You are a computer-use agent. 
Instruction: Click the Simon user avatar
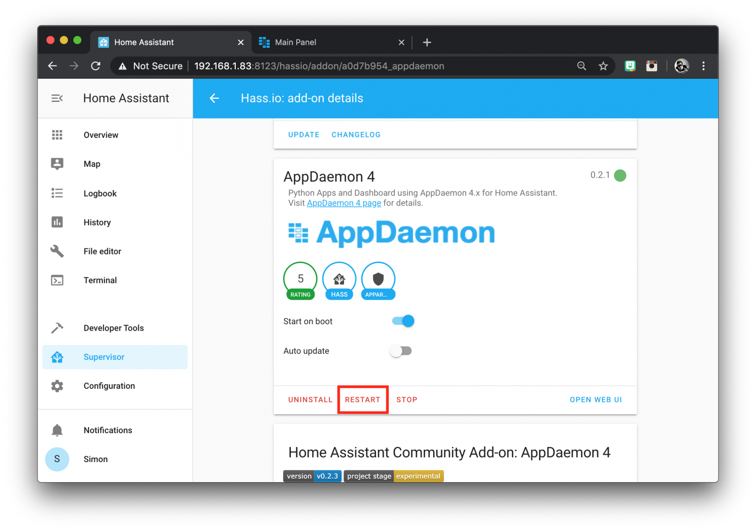coord(57,459)
